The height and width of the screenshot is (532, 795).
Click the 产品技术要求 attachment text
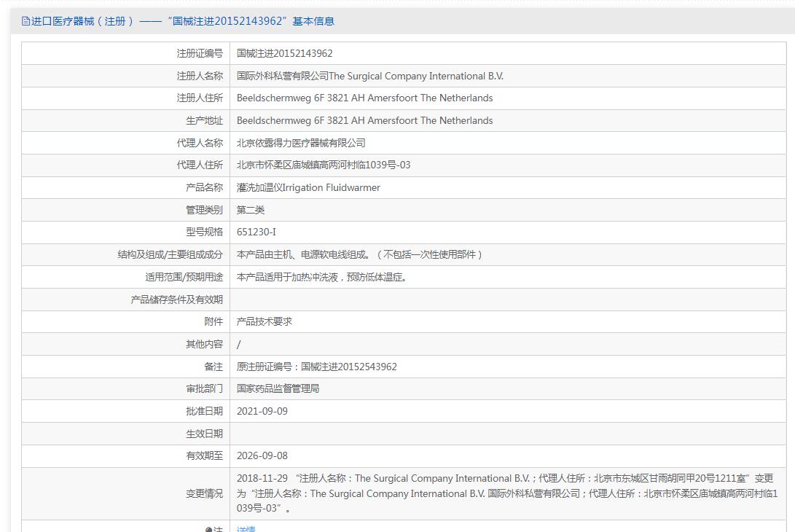click(265, 321)
